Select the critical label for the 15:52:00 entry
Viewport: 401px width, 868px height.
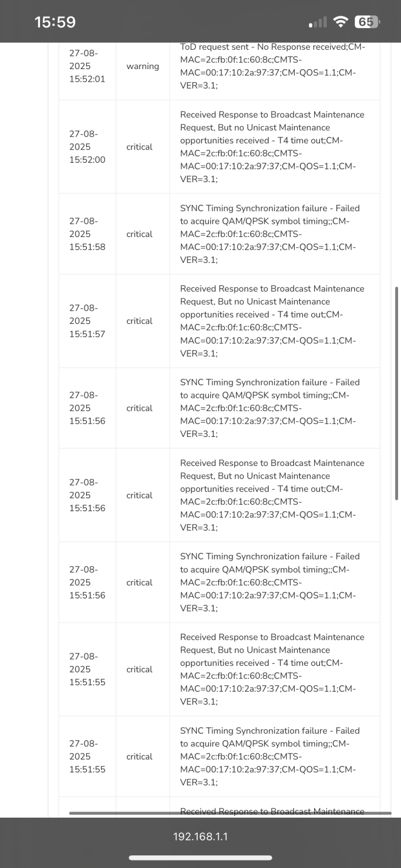139,147
